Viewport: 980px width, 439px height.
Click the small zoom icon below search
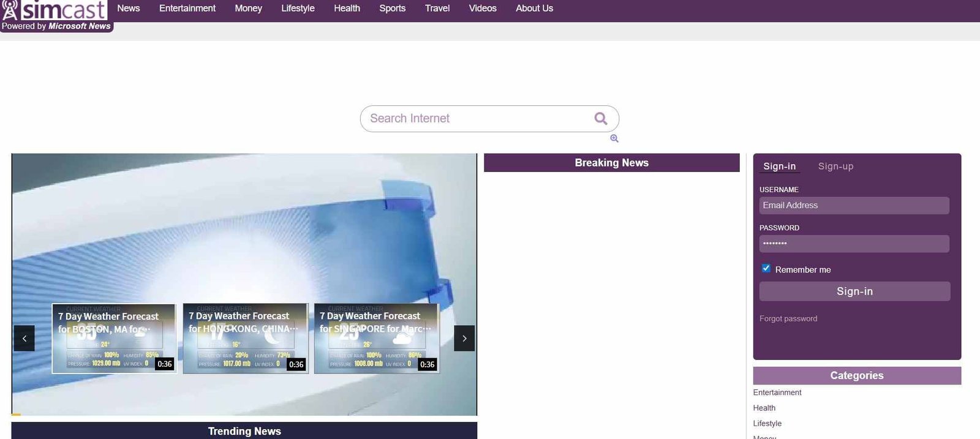(614, 139)
